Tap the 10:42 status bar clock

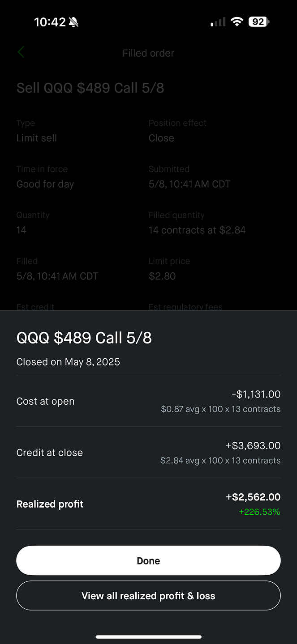pyautogui.click(x=50, y=22)
